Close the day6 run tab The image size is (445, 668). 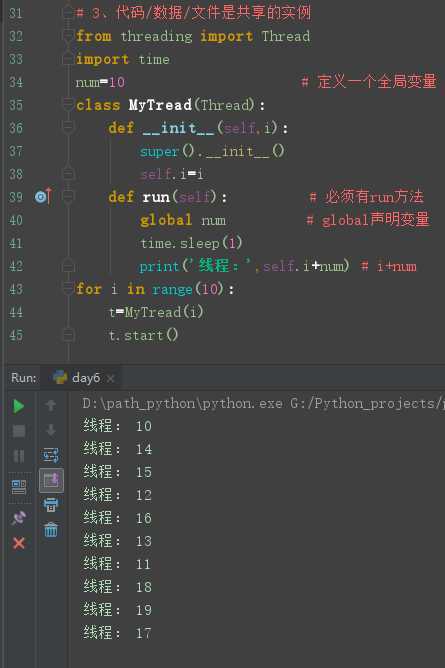pos(110,378)
